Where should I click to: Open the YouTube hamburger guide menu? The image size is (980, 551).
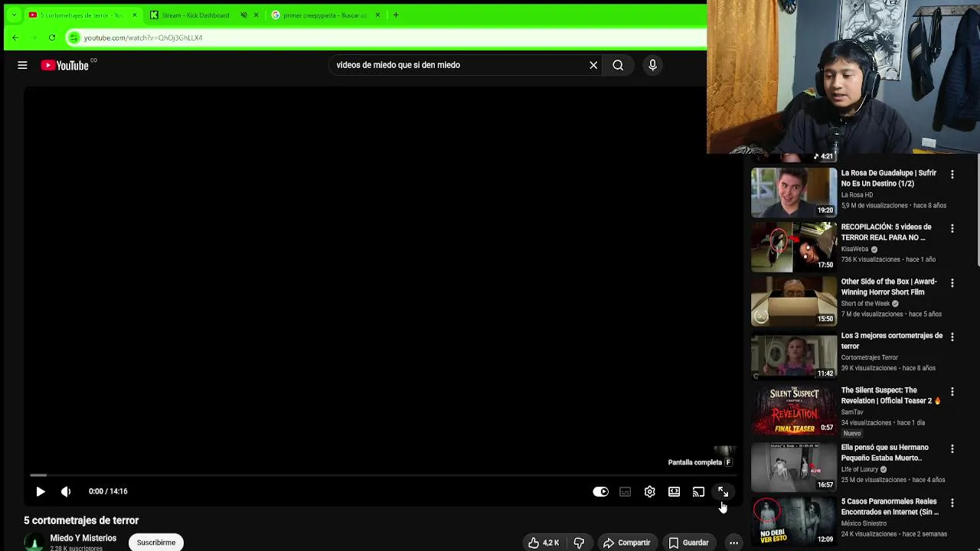point(22,66)
